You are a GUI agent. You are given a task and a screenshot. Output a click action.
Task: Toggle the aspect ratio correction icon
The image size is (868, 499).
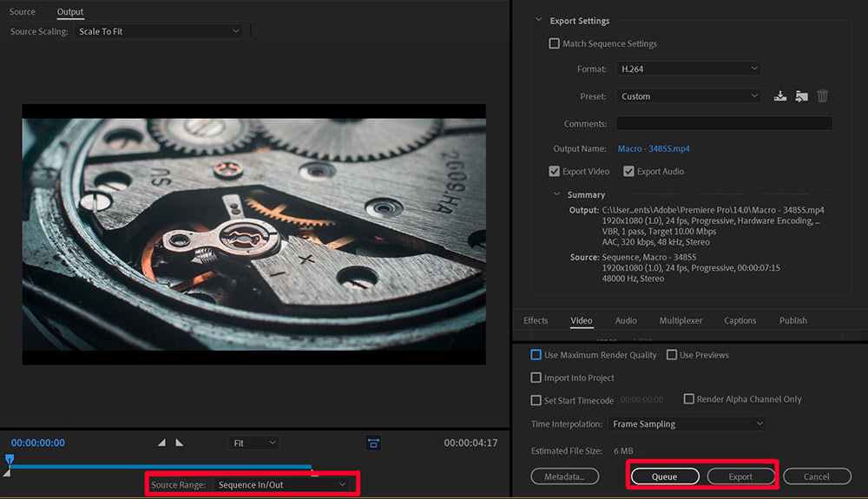coord(373,443)
